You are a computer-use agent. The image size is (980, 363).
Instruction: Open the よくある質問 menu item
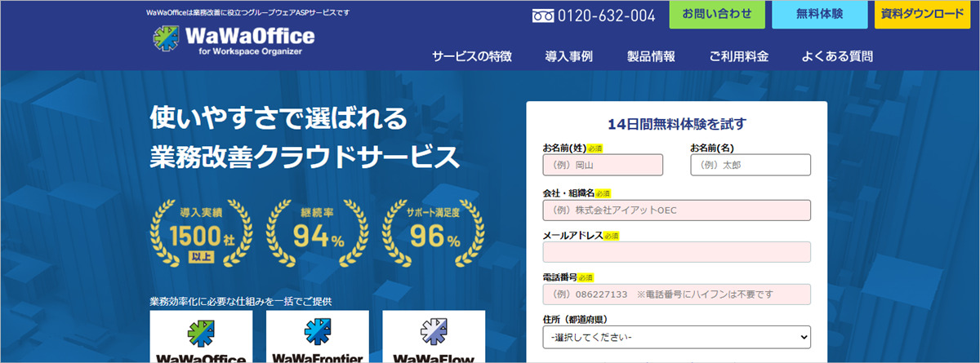(837, 56)
